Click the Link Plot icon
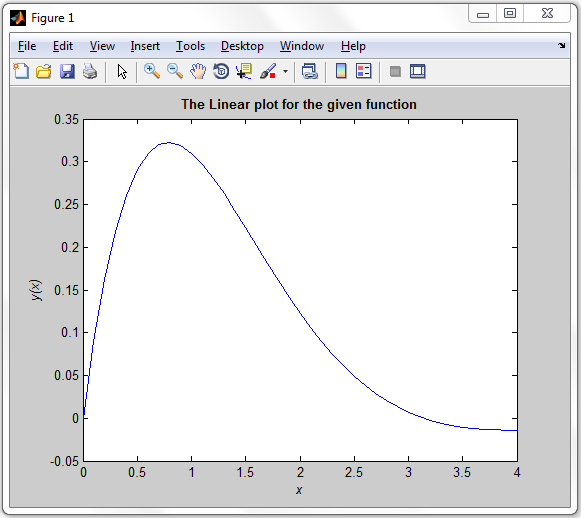This screenshot has height=518, width=581. click(x=310, y=71)
